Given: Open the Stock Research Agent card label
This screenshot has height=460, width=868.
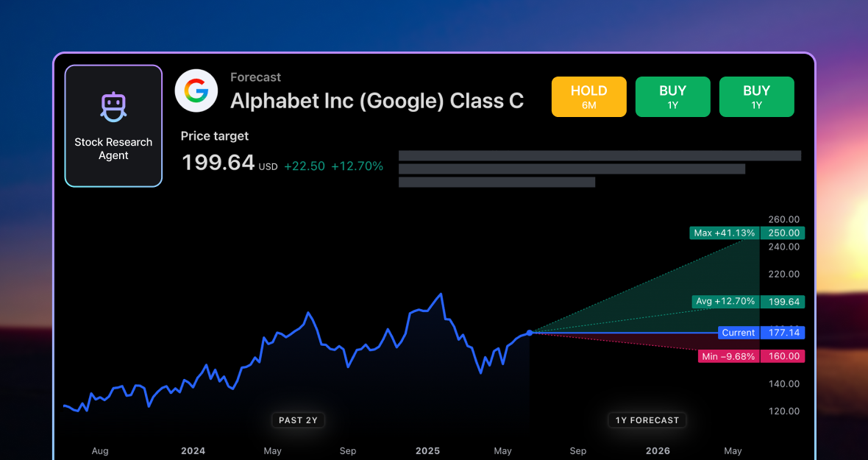Looking at the screenshot, I should pyautogui.click(x=113, y=149).
